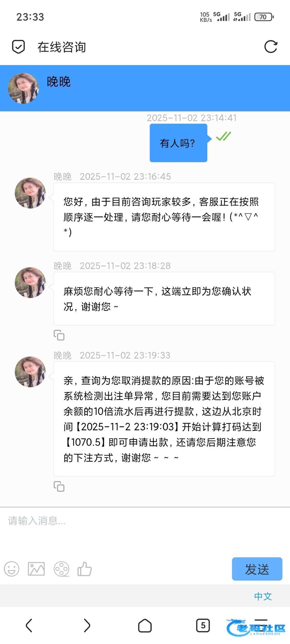
Task: Copy the 23:18:28 message text
Action: point(59,335)
